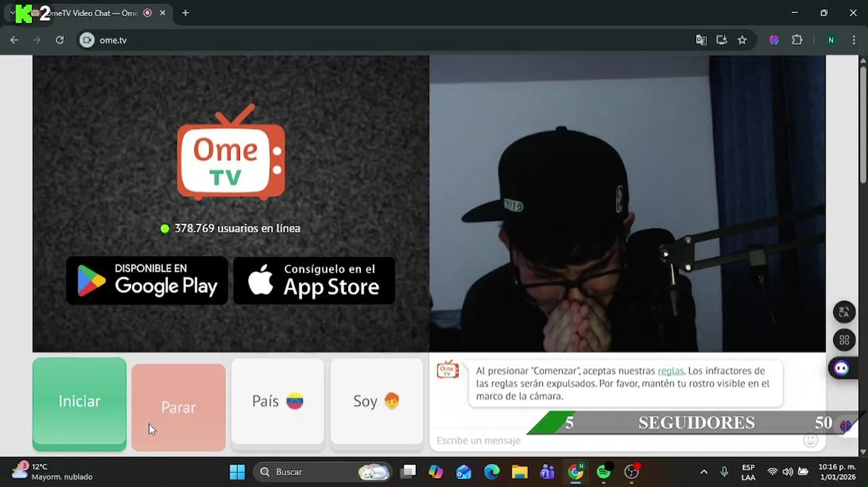This screenshot has height=487, width=868.
Task: Bookmark this page with the star icon
Action: coord(742,40)
